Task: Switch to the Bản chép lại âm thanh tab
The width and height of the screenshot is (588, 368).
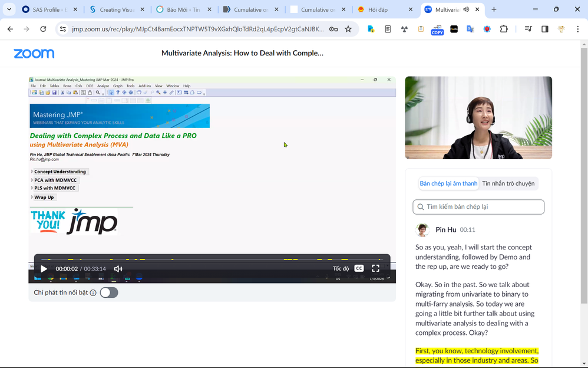Action: 448,183
